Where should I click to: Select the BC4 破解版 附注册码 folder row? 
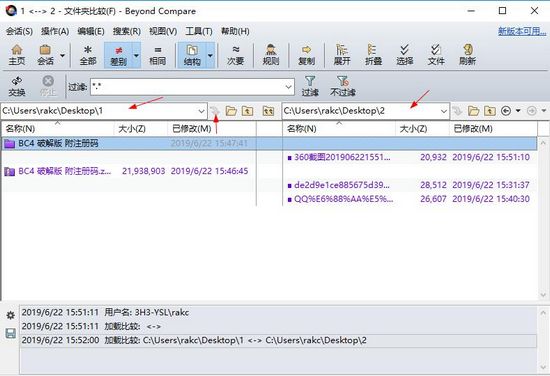point(129,143)
